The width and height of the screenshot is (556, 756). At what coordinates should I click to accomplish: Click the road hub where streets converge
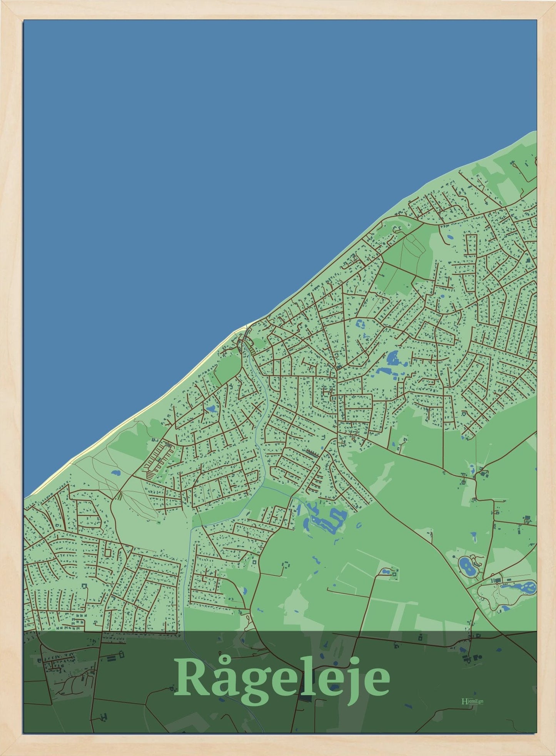point(337,367)
